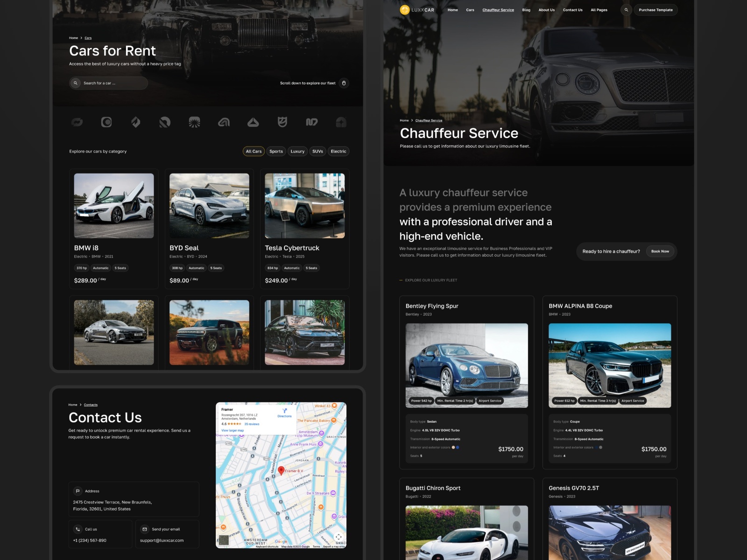Click the red Framer B.V map pin

pyautogui.click(x=281, y=470)
